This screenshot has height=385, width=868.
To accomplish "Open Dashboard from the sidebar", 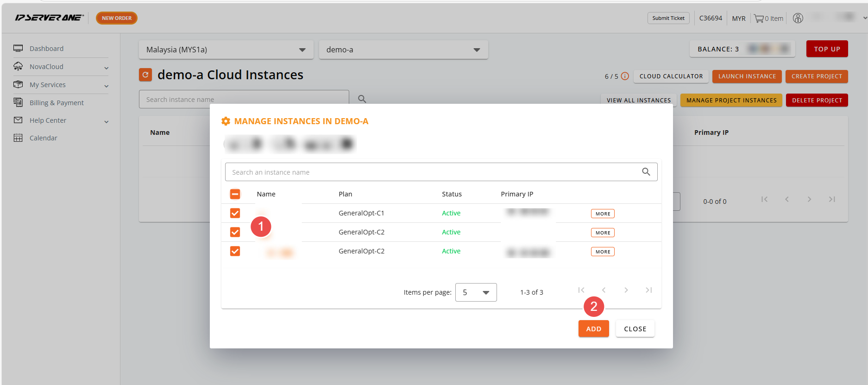I will pyautogui.click(x=46, y=49).
